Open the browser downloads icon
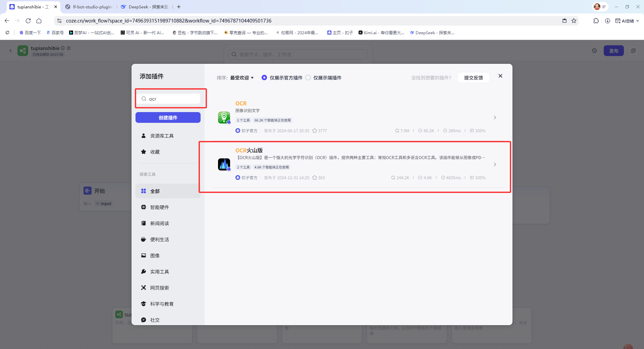Image resolution: width=644 pixels, height=349 pixels. pyautogui.click(x=607, y=21)
